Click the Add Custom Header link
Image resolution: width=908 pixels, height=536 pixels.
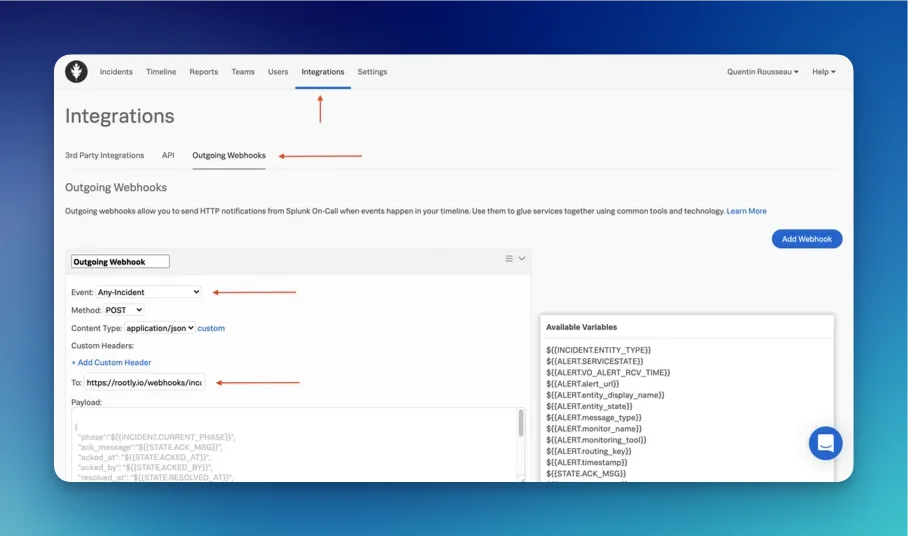(111, 362)
